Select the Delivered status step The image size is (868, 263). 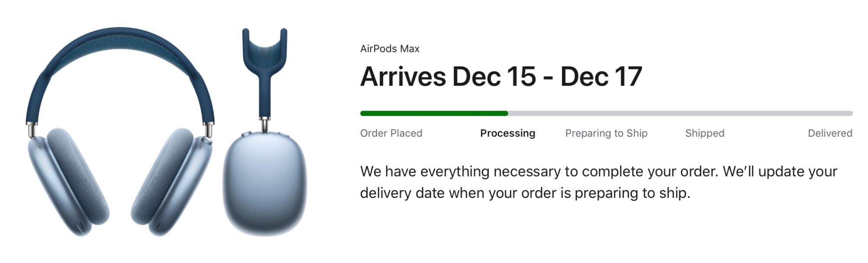coord(830,133)
